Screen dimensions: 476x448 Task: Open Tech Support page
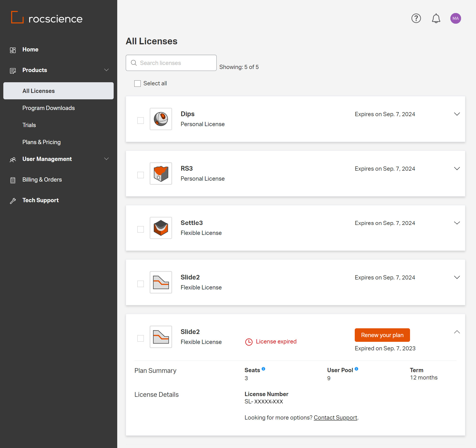(x=41, y=200)
